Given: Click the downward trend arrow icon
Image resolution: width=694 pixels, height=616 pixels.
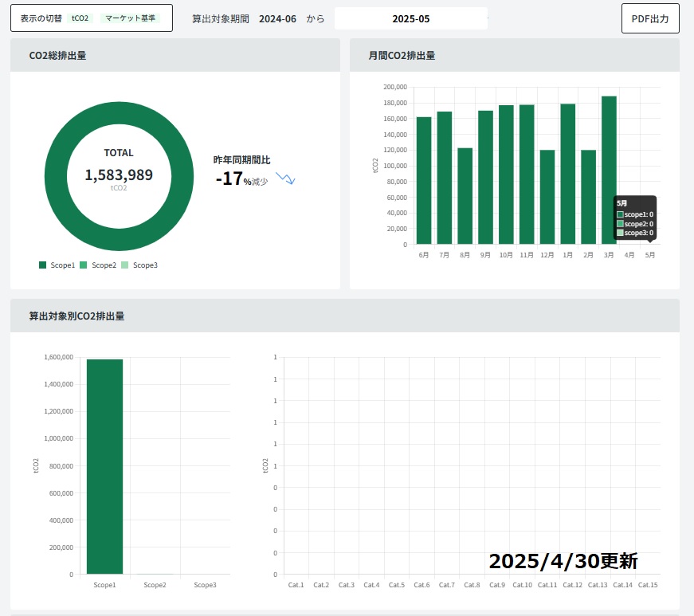Looking at the screenshot, I should [x=285, y=179].
